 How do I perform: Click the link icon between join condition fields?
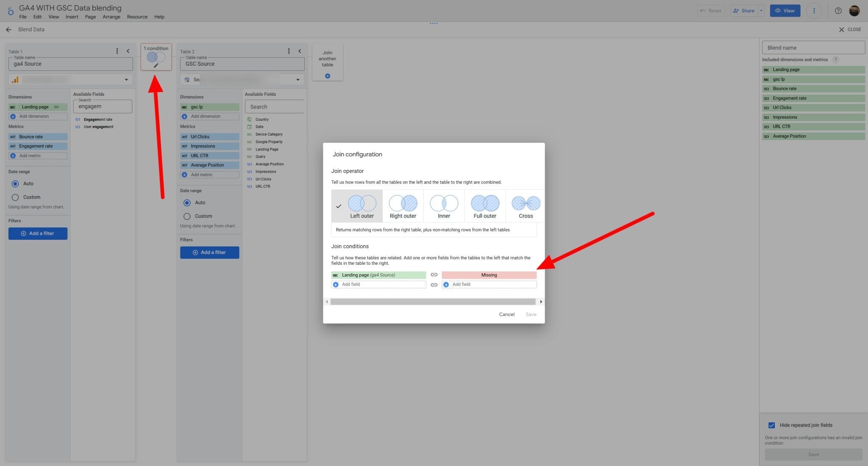pyautogui.click(x=434, y=275)
